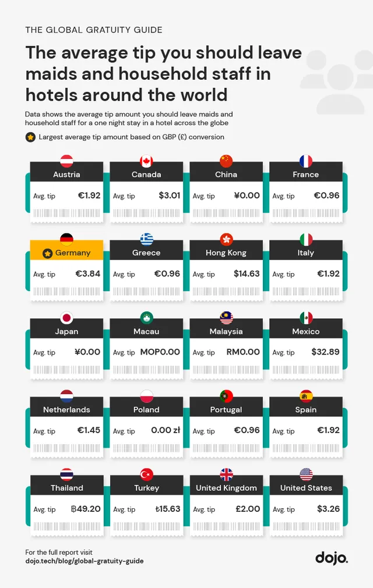Screen dimensions: 373x588
Task: Click the United Kingdom flag icon
Action: (226, 474)
